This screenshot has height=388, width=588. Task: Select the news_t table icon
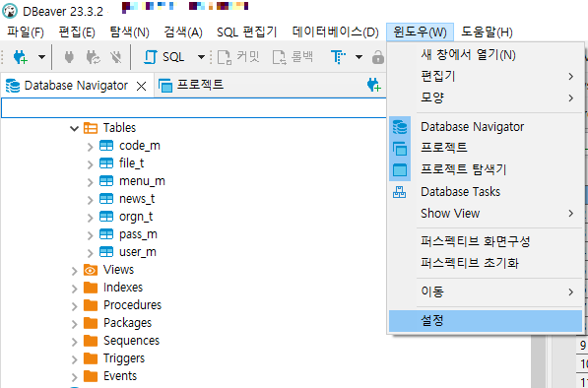pyautogui.click(x=106, y=199)
